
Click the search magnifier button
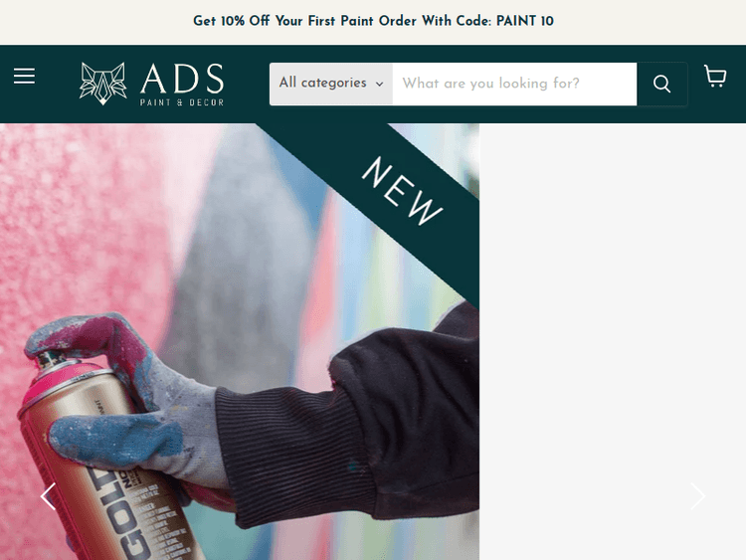pyautogui.click(x=661, y=84)
